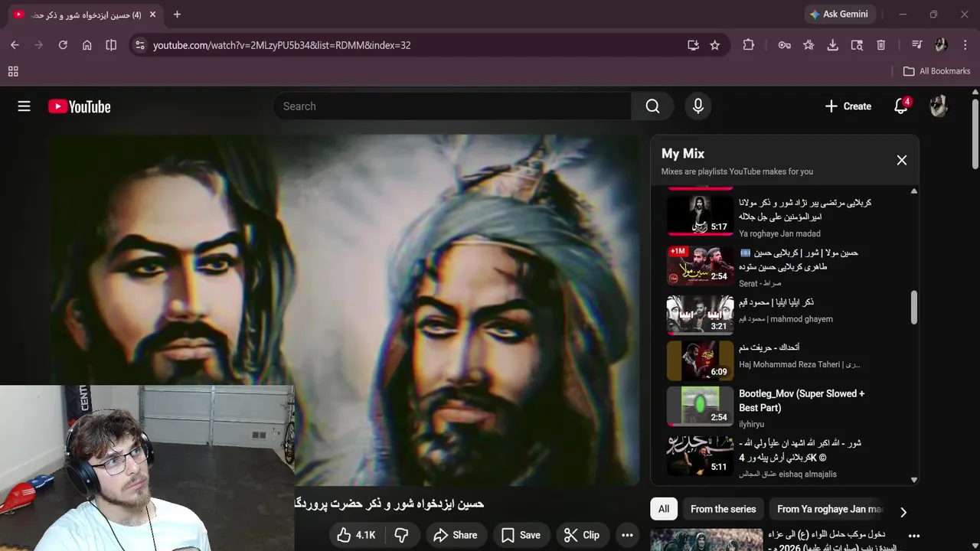The width and height of the screenshot is (980, 551).
Task: Go to YouTube home via logo
Action: tap(80, 106)
